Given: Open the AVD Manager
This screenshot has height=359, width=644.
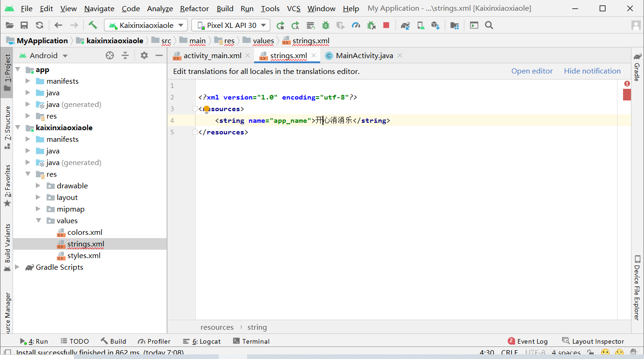Looking at the screenshot, I should 420,25.
